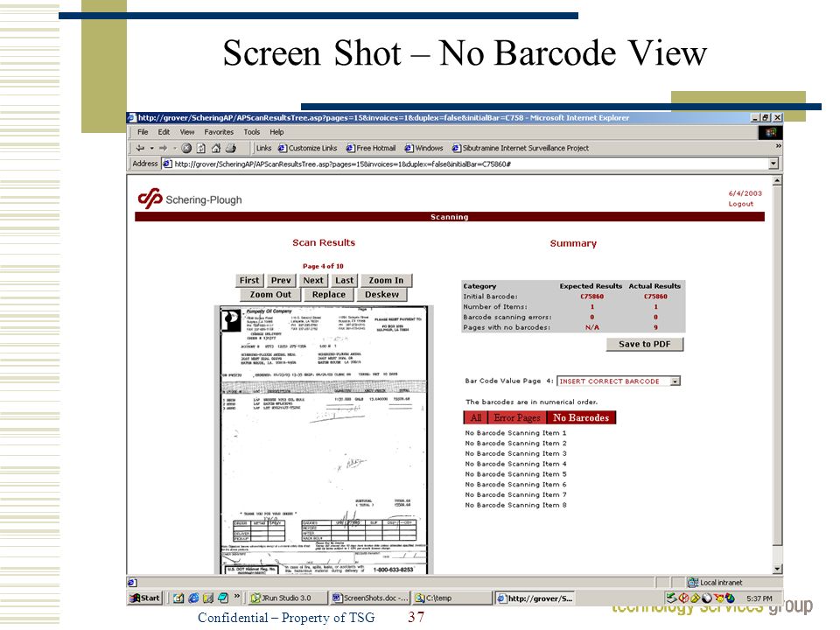This screenshot has width=840, height=630.
Task: Expand the Links bar overflow chevron
Action: (x=778, y=146)
